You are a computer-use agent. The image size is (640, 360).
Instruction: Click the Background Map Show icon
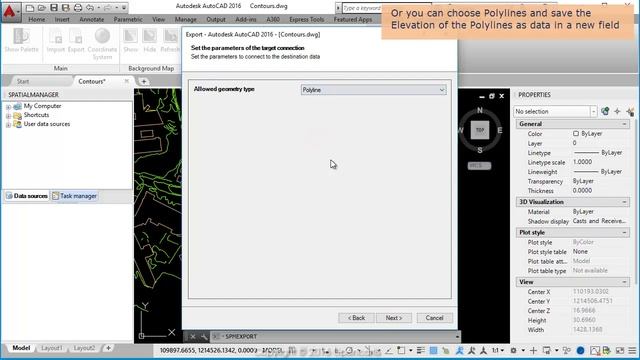click(x=130, y=41)
